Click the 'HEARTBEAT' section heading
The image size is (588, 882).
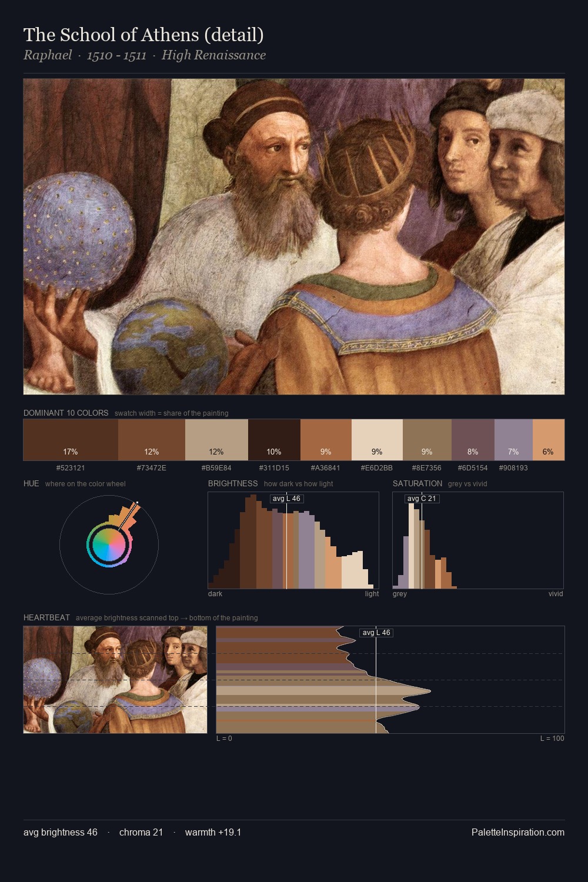pyautogui.click(x=46, y=617)
